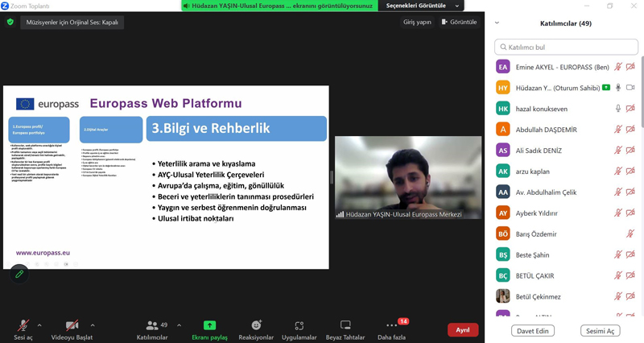
Task: Click BETÜL ÇAKIR muted mic icon
Action: (x=618, y=275)
